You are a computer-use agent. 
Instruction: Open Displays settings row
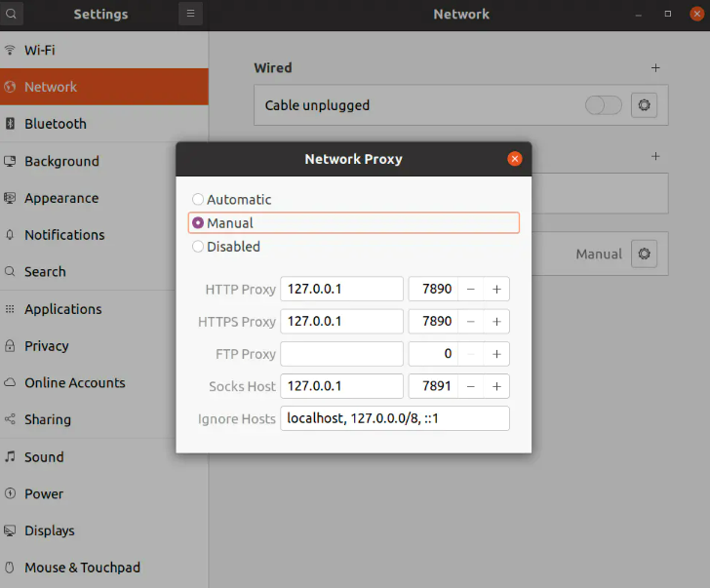[104, 530]
